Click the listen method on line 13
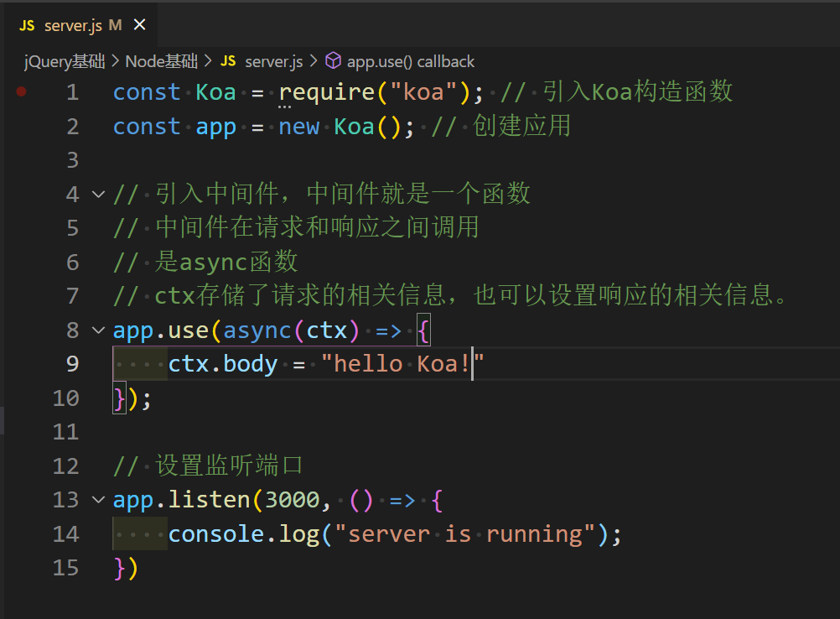 tap(209, 500)
